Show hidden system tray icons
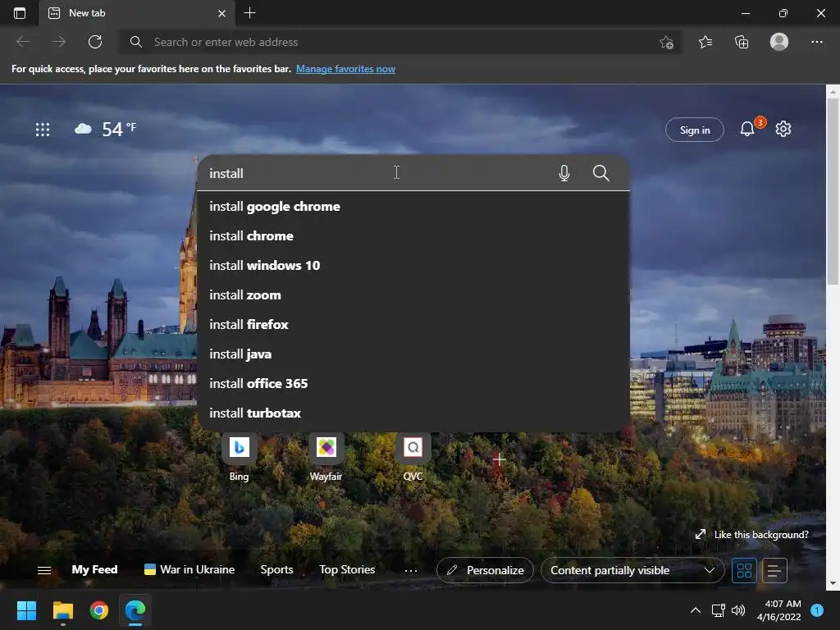 click(x=696, y=610)
